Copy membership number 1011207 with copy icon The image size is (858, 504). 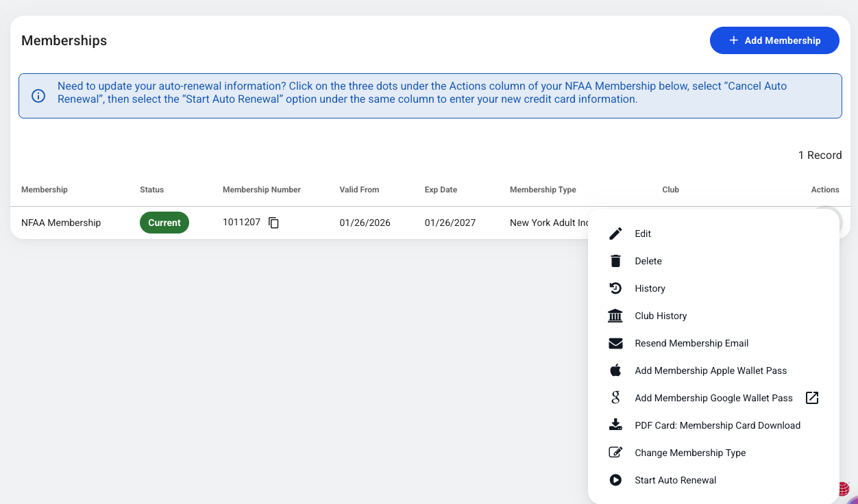pos(273,223)
